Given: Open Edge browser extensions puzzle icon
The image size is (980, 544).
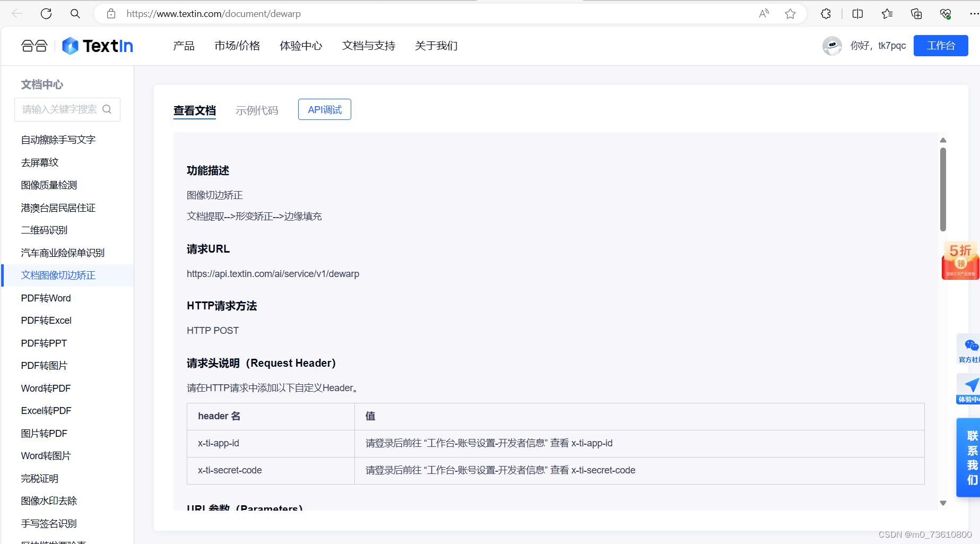Looking at the screenshot, I should [826, 13].
